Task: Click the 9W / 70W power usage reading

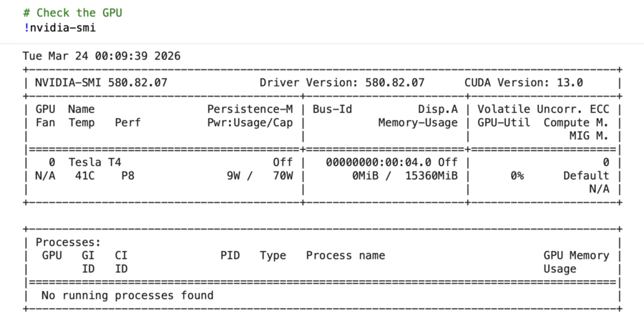Action: 260,176
